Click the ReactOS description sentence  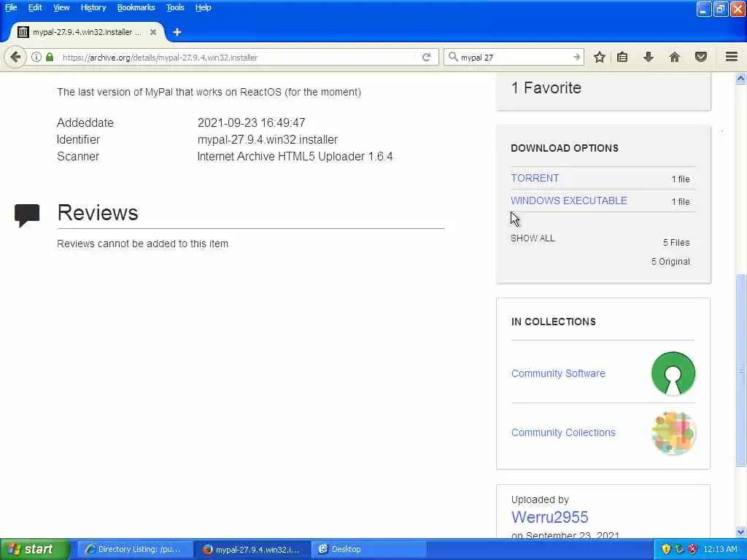(209, 92)
